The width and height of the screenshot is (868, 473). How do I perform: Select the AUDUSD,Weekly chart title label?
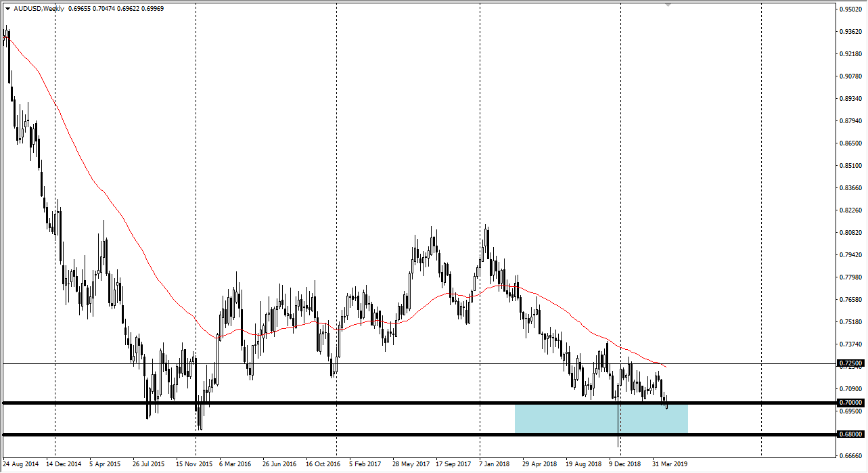tap(39, 8)
